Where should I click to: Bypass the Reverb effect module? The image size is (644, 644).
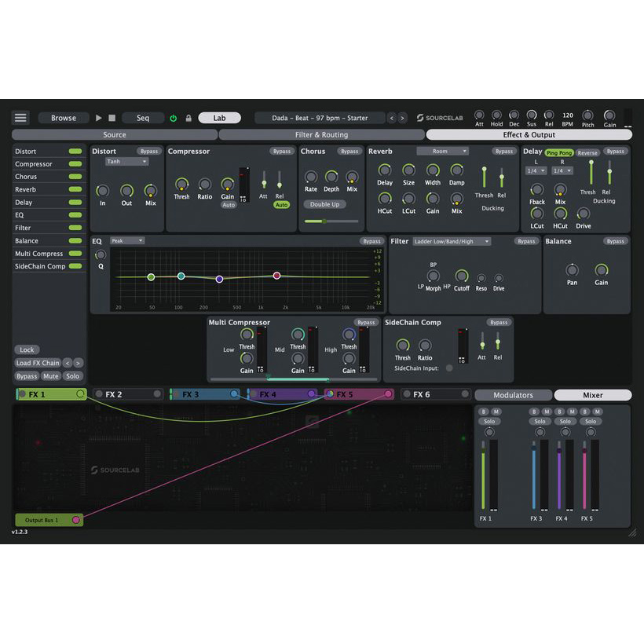(503, 151)
